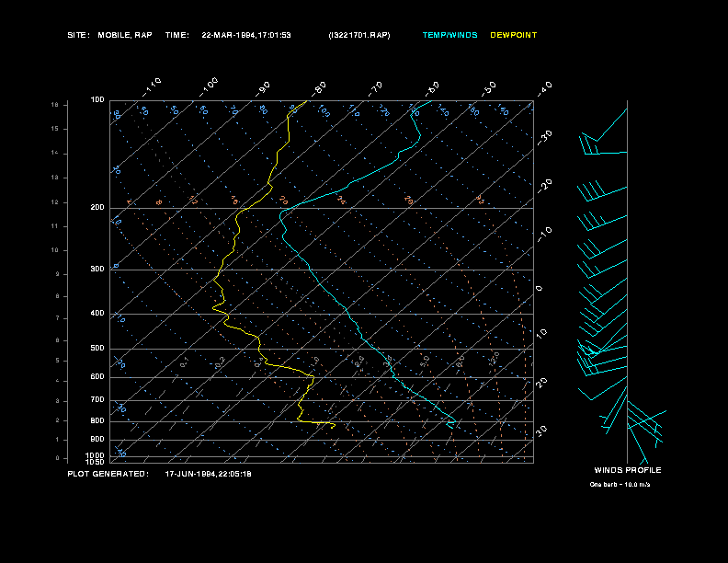Click the '-40' temperature axis label

pos(544,88)
